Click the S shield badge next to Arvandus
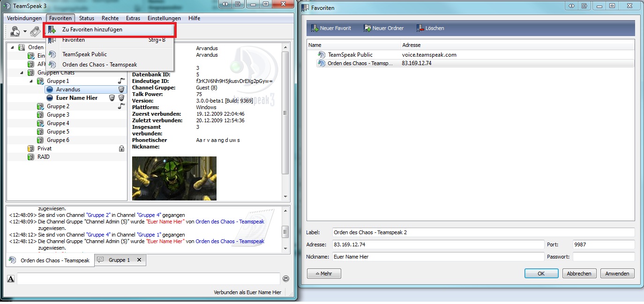The width and height of the screenshot is (644, 304). (121, 89)
